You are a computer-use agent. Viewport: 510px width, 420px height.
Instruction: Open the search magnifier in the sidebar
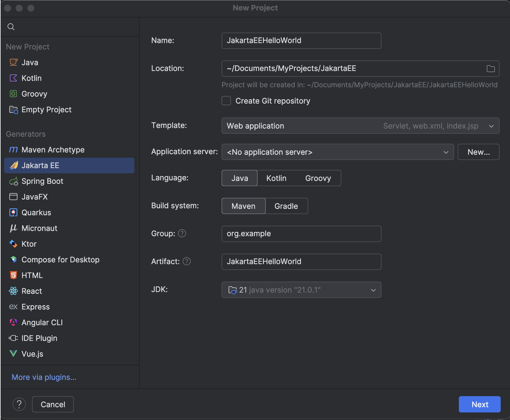[11, 26]
